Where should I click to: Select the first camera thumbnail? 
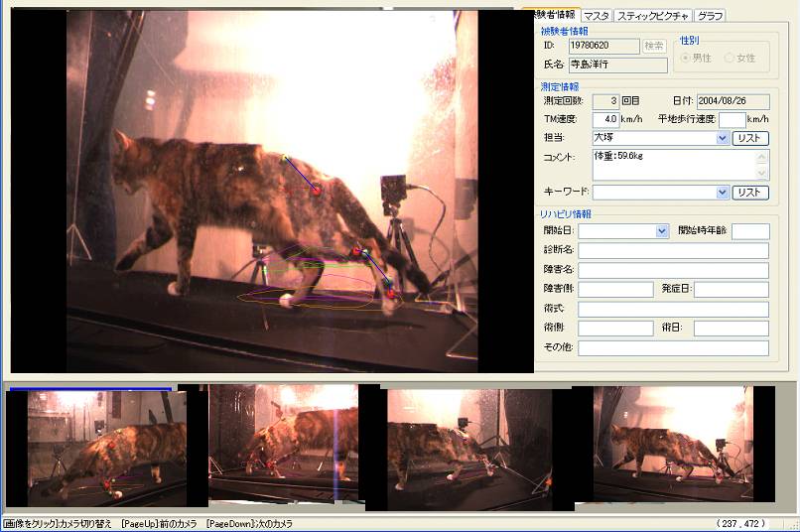(x=96, y=448)
